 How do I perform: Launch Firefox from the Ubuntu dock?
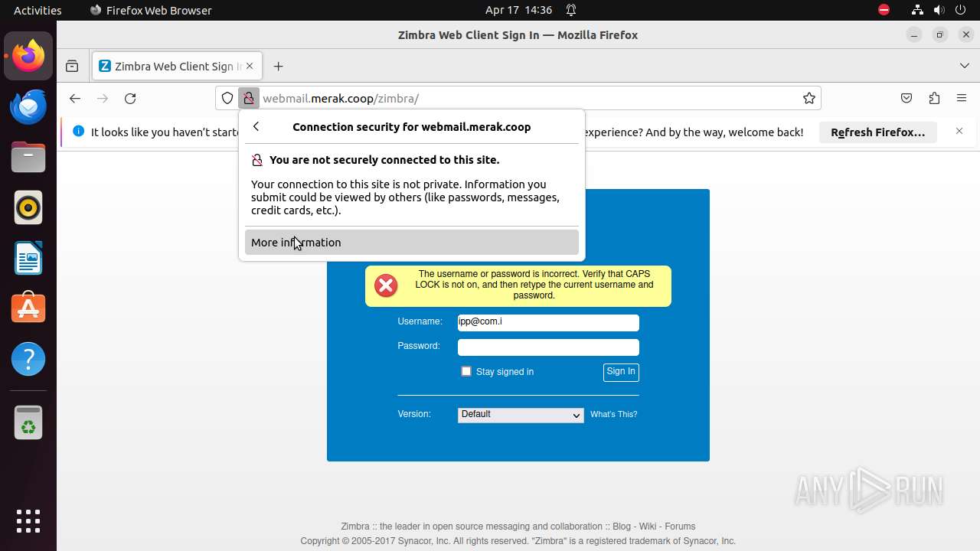pos(28,56)
